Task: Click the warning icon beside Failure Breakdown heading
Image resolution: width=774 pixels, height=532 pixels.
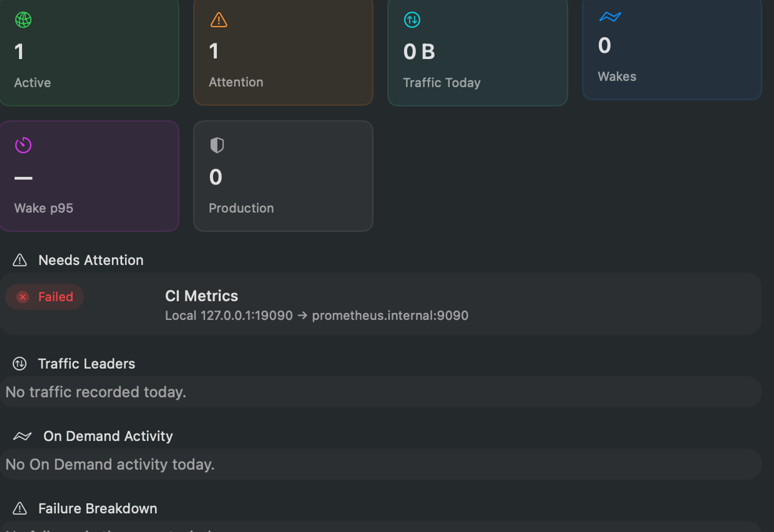Action: pyautogui.click(x=20, y=509)
